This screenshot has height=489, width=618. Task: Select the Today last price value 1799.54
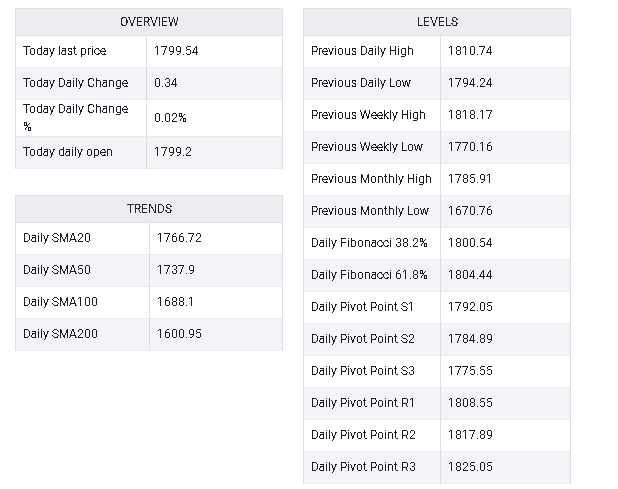point(176,51)
